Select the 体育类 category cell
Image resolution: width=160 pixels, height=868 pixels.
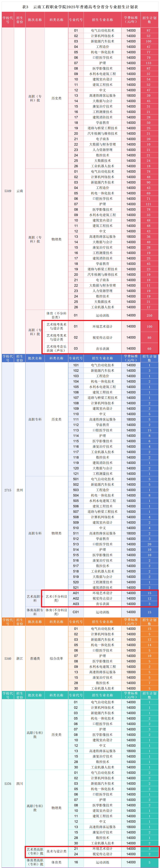tap(56, 862)
